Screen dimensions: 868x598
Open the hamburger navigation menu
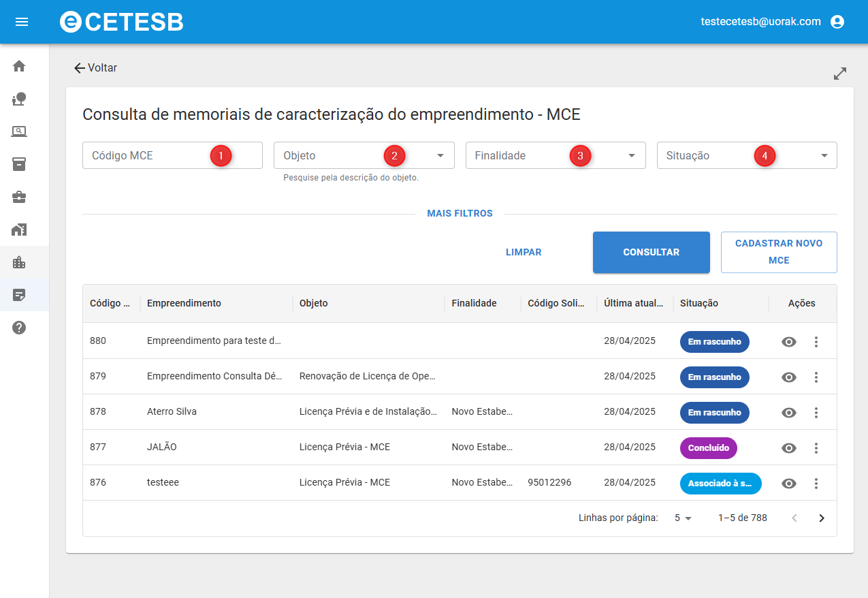coord(22,22)
